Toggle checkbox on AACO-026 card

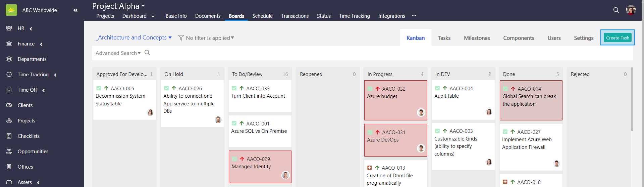(166, 88)
